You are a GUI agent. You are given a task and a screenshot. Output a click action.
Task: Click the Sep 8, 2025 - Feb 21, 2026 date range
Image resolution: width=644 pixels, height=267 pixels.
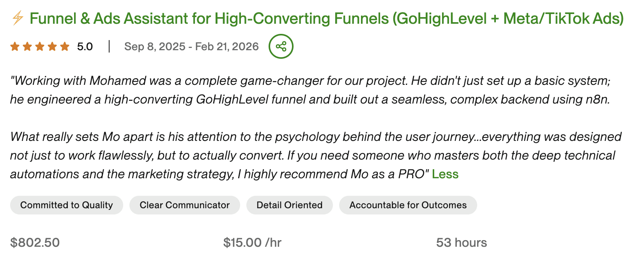(x=191, y=46)
